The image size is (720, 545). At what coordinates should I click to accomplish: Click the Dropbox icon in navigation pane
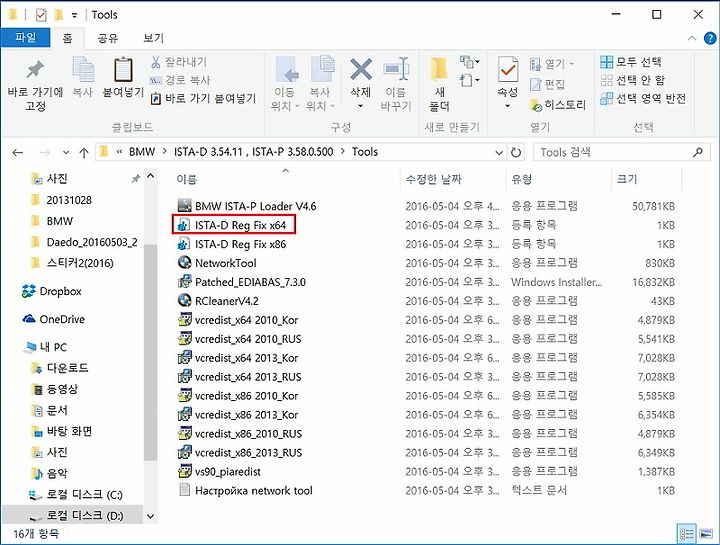pyautogui.click(x=28, y=291)
